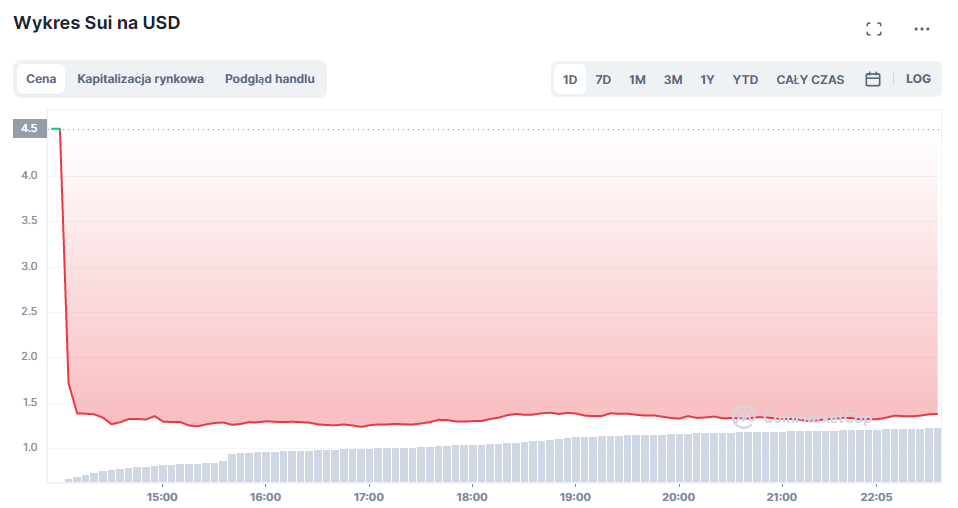This screenshot has width=958, height=508.
Task: Select 7D time range
Action: 603,80
